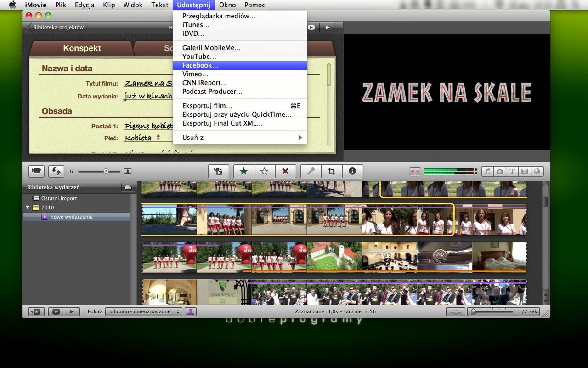
Task: Toggle the event library list visibility
Action: click(36, 311)
